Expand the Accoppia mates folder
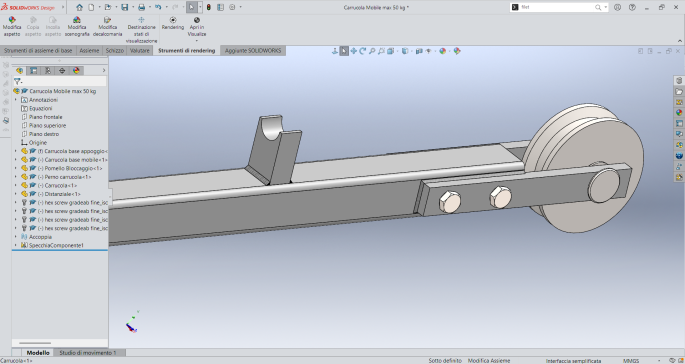 point(16,237)
